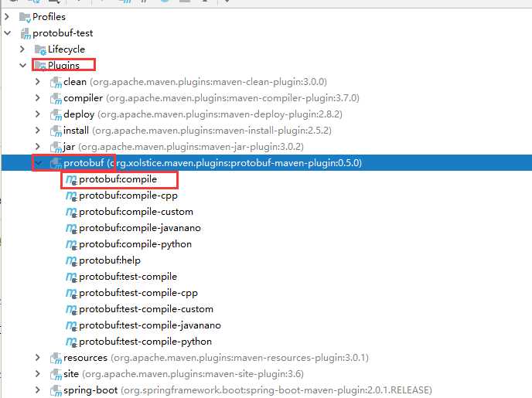This screenshot has height=398, width=532.
Task: Expand the site plugin node
Action: [x=38, y=373]
